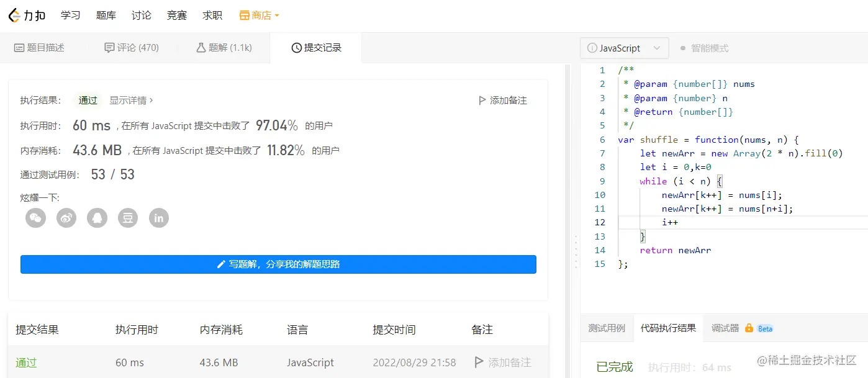
Task: Click the 提交结果 column header
Action: coord(37,330)
